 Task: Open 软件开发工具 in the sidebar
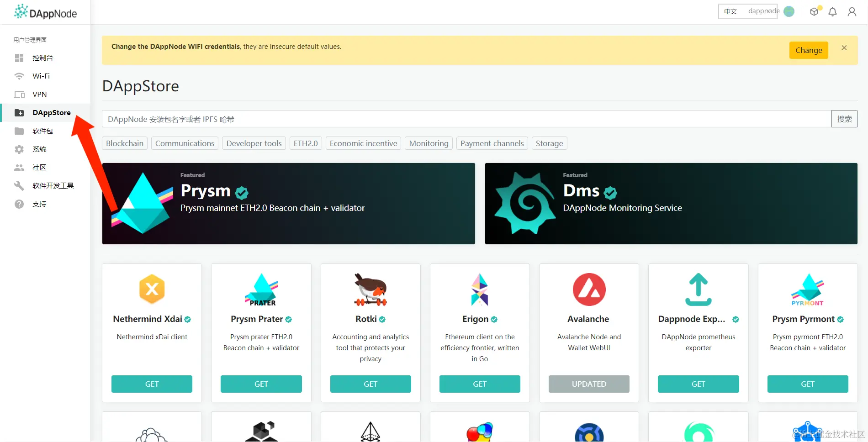click(45, 186)
